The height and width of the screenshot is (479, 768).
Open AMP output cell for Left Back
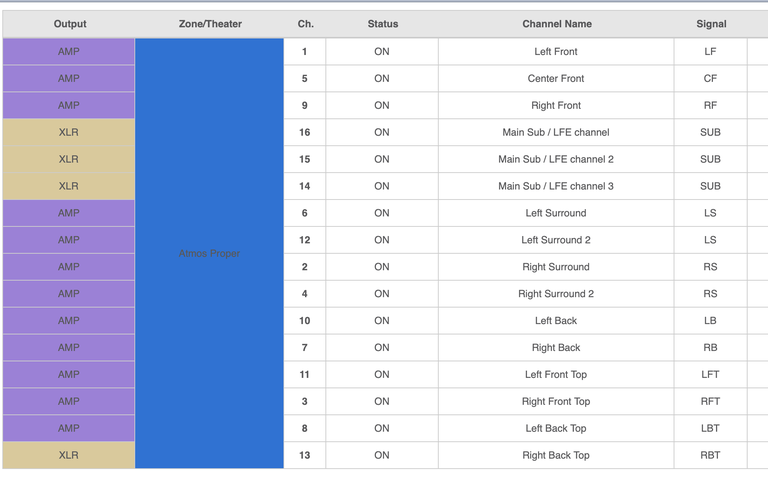(69, 321)
